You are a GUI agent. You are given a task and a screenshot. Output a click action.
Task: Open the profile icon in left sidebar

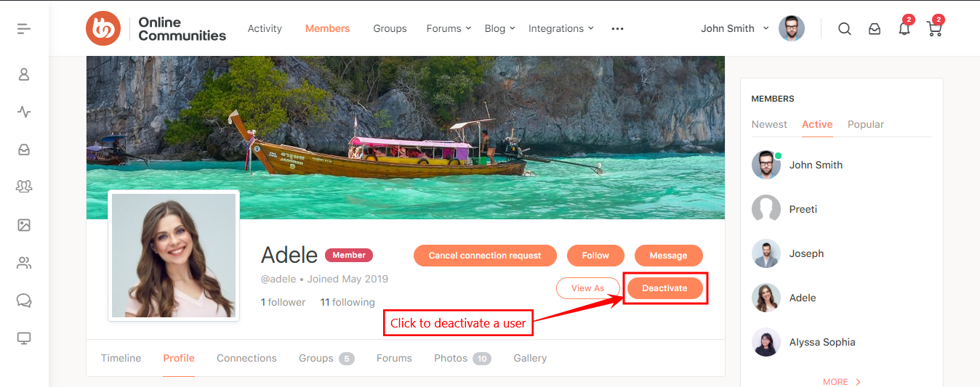[x=24, y=74]
